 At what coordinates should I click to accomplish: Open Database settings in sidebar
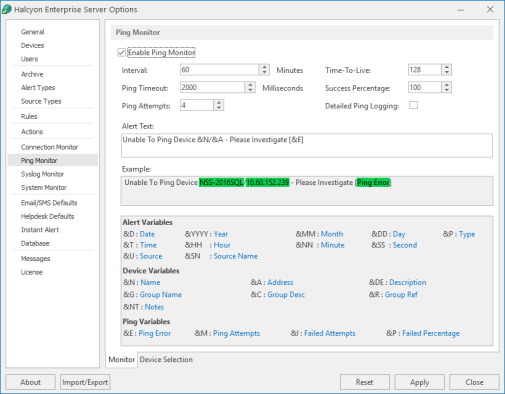35,243
